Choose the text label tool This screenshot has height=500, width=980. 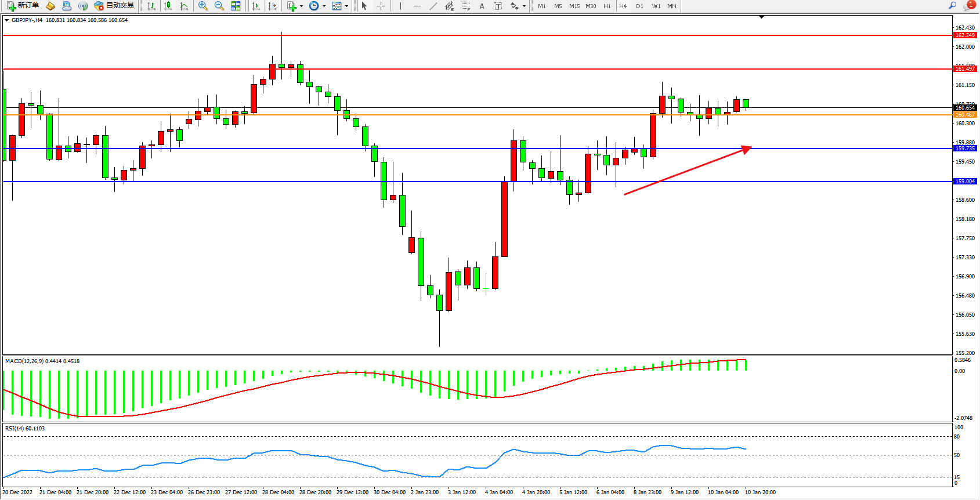pyautogui.click(x=482, y=6)
